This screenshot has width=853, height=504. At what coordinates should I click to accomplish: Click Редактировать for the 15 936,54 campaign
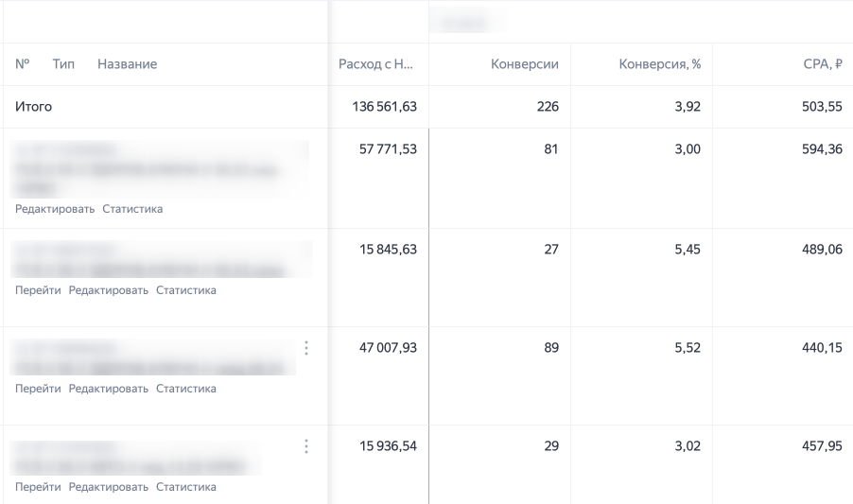click(109, 487)
